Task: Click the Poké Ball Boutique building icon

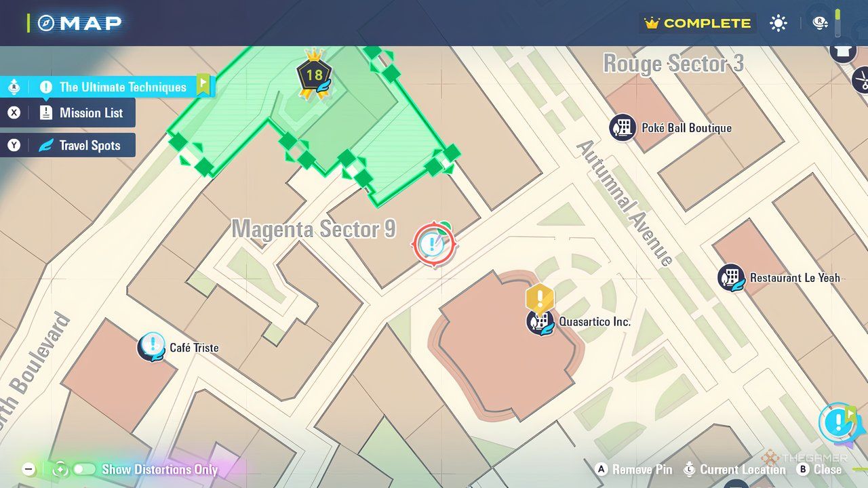Action: pos(622,127)
